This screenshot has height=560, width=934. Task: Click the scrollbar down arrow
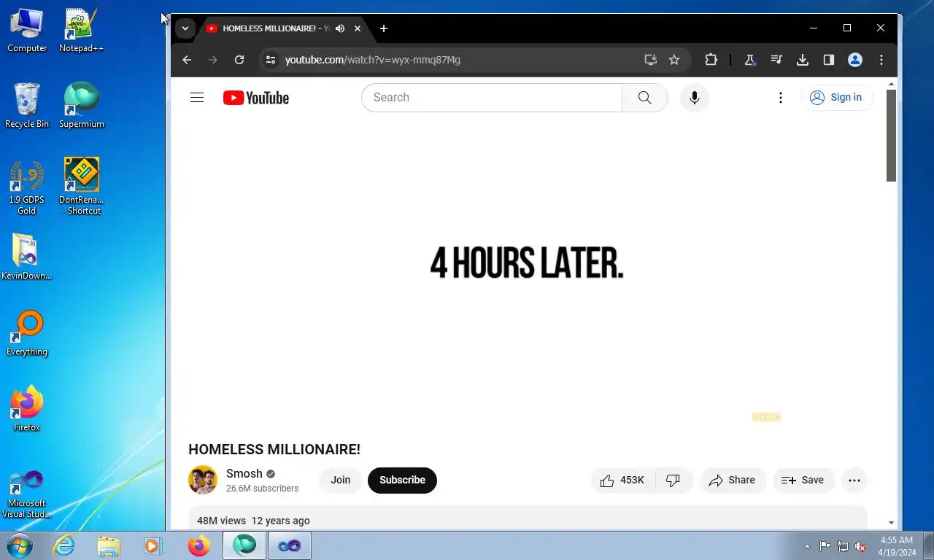click(x=891, y=523)
